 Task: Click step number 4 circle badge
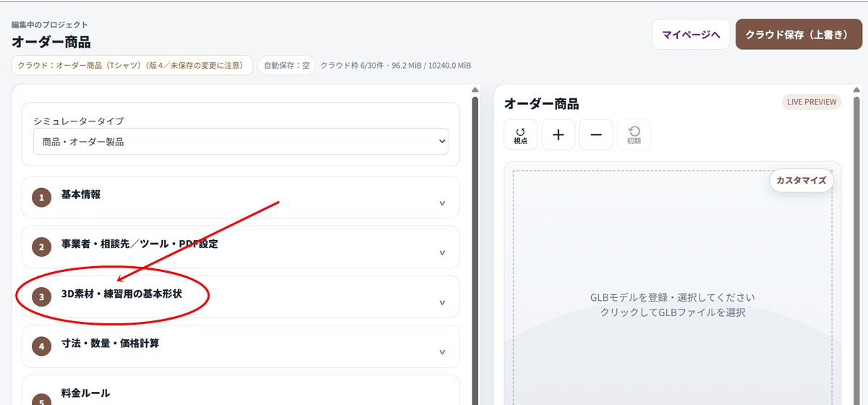point(42,346)
